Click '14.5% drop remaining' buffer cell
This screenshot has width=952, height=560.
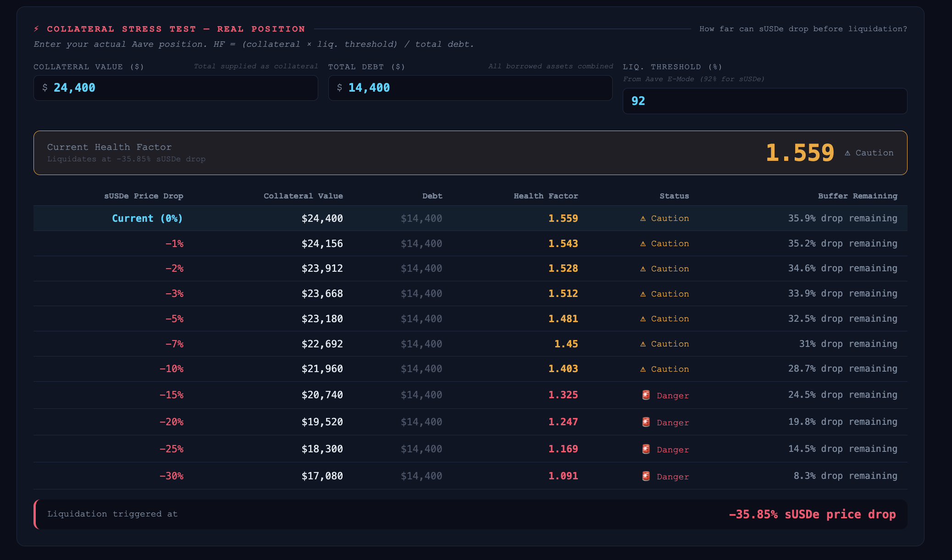coord(843,449)
